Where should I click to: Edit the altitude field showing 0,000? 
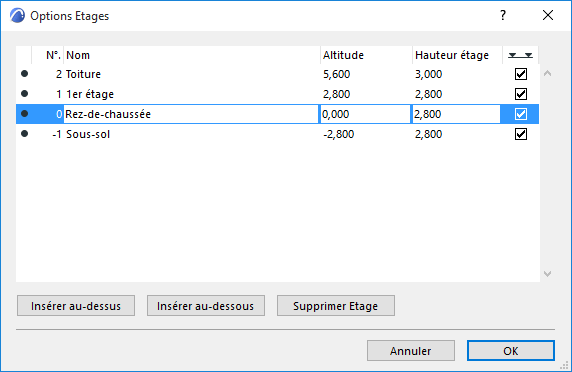365,114
